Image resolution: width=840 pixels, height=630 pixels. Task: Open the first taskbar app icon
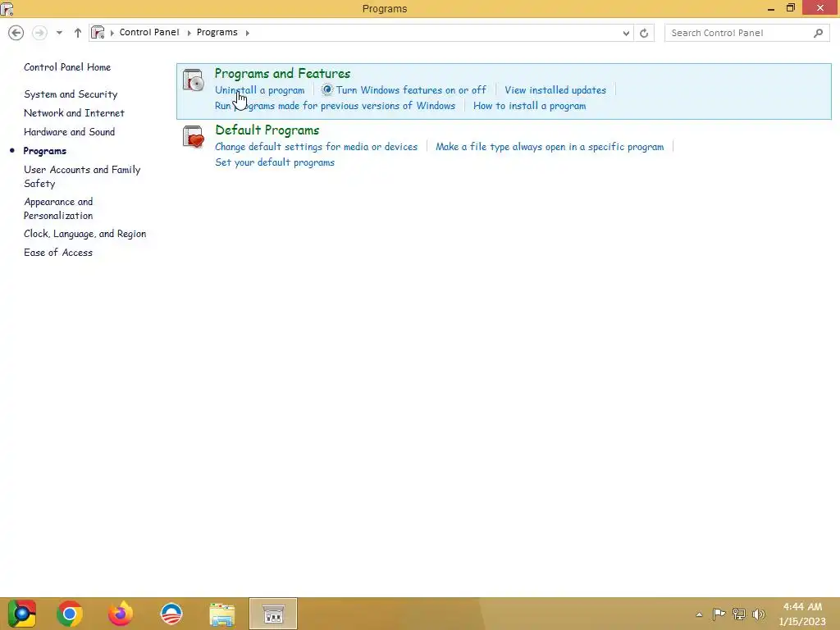[x=21, y=614]
